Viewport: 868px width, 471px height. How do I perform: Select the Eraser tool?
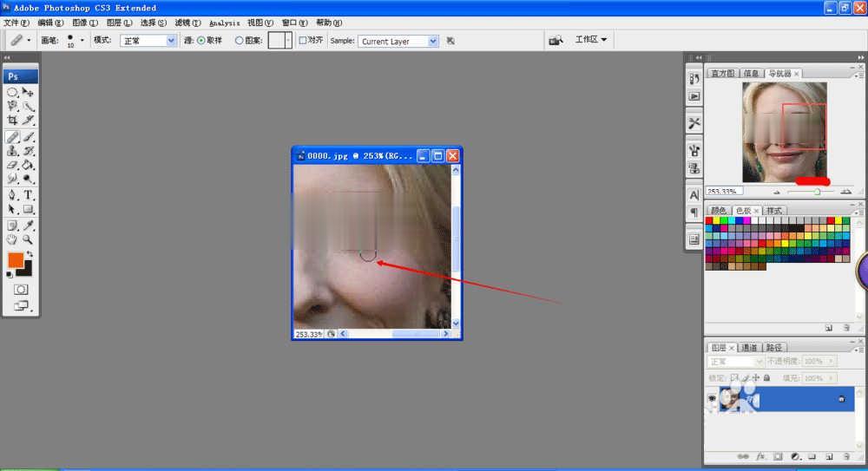[x=12, y=165]
